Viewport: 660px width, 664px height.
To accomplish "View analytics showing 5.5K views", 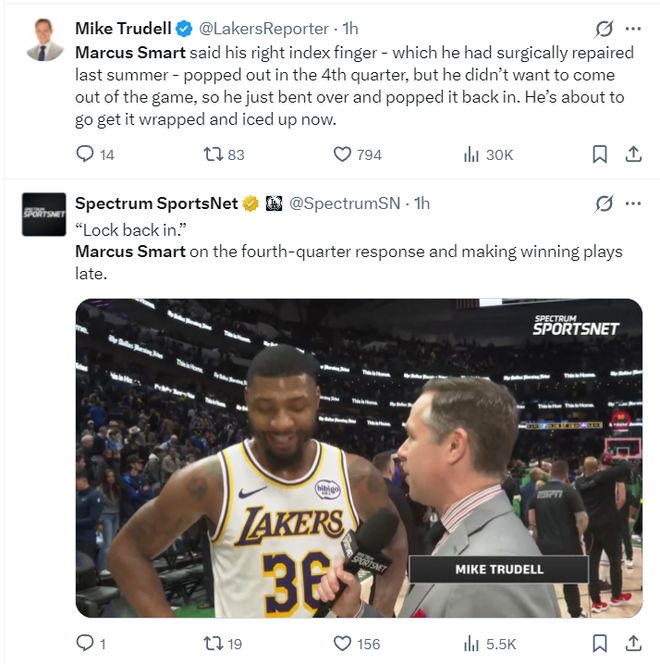I will [472, 643].
